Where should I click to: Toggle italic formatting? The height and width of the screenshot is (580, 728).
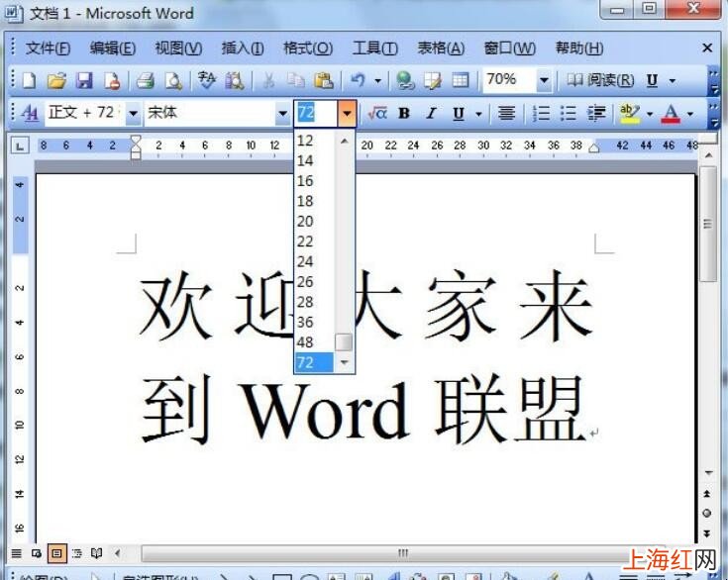coord(431,113)
